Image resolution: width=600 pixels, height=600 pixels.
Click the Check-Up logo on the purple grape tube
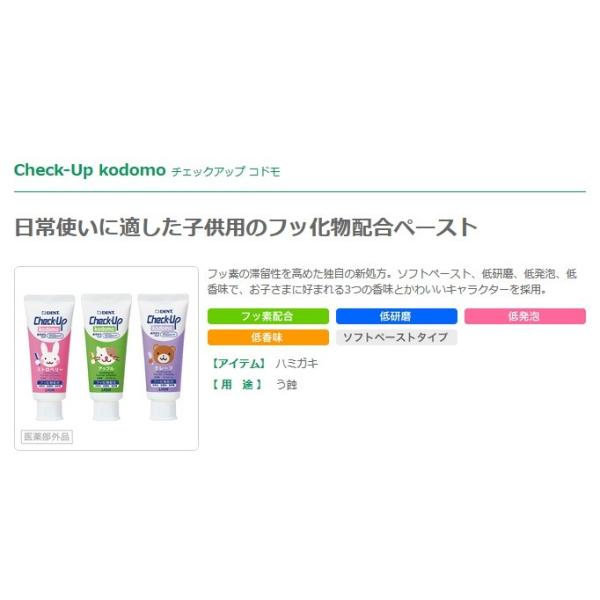pos(163,320)
